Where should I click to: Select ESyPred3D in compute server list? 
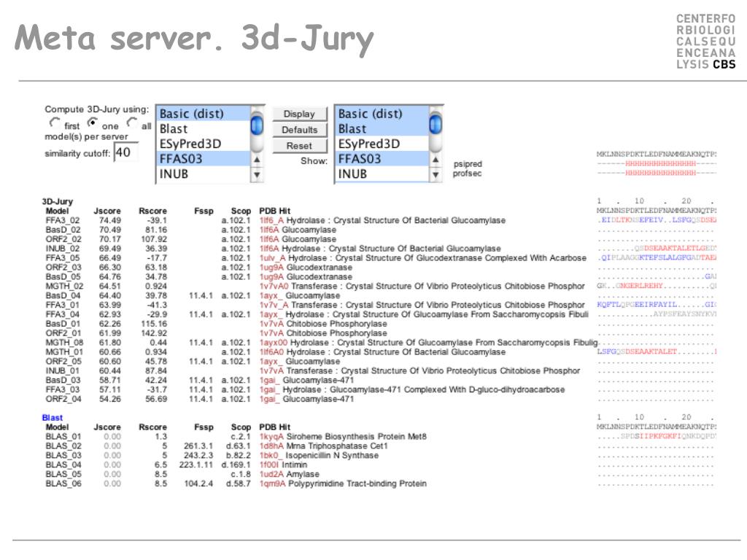tap(203, 144)
